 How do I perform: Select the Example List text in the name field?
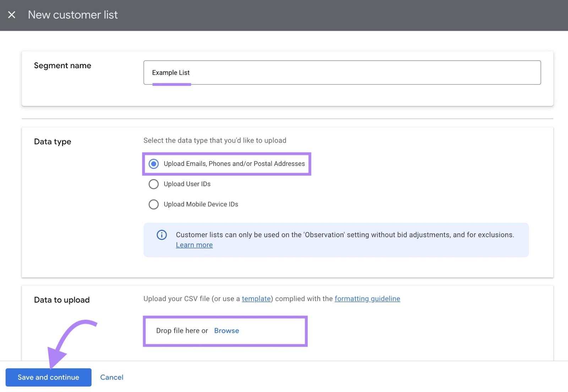[171, 72]
